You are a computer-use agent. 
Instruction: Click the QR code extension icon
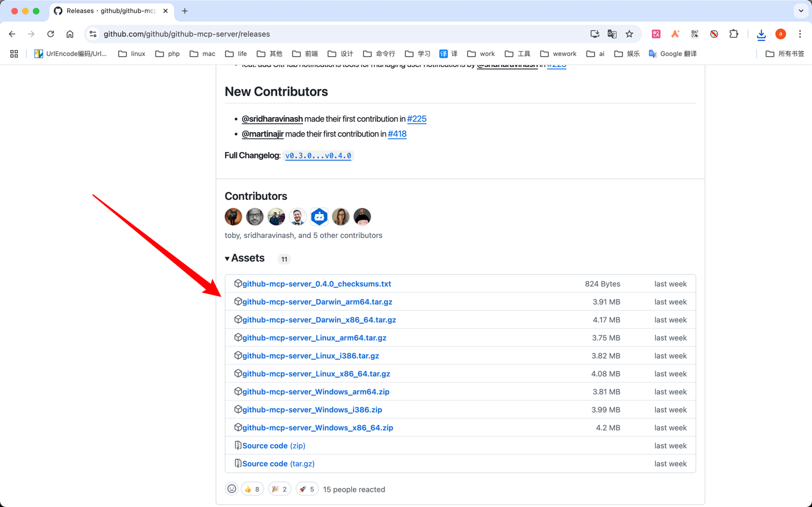694,34
